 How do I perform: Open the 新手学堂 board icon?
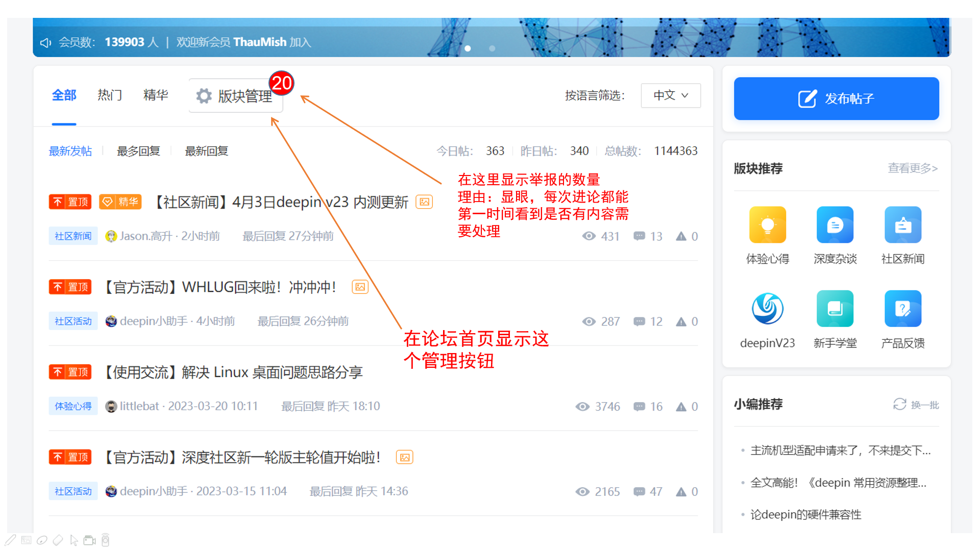tap(835, 309)
